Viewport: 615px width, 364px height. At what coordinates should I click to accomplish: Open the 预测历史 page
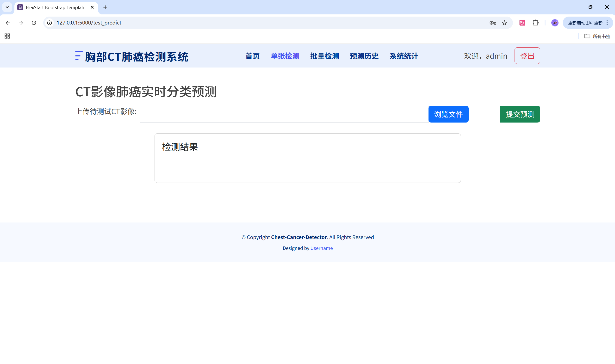pyautogui.click(x=364, y=56)
